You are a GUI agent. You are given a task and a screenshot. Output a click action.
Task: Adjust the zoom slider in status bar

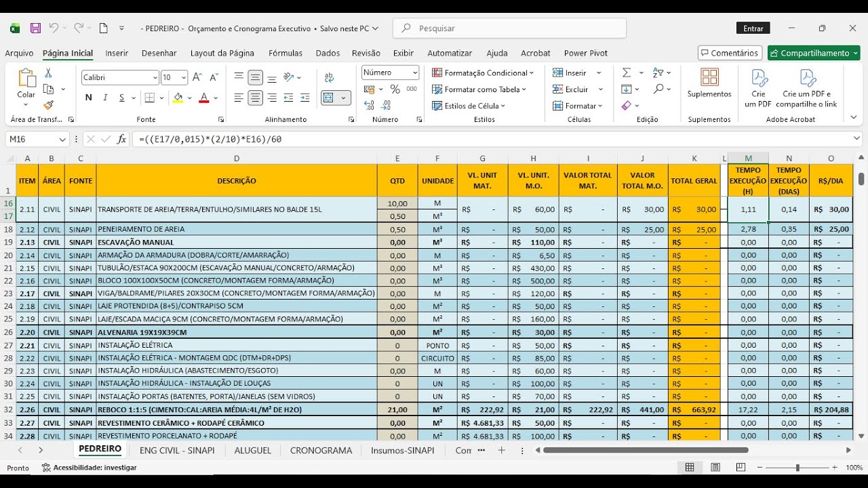[797, 468]
